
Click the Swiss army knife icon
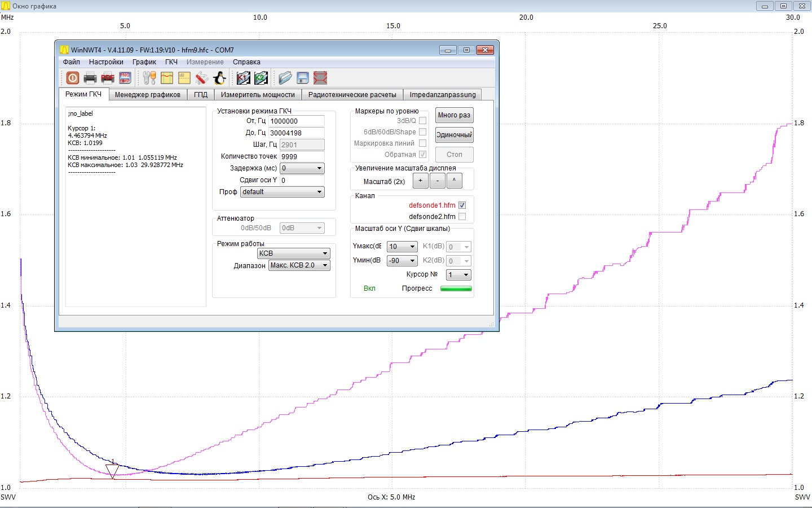202,78
